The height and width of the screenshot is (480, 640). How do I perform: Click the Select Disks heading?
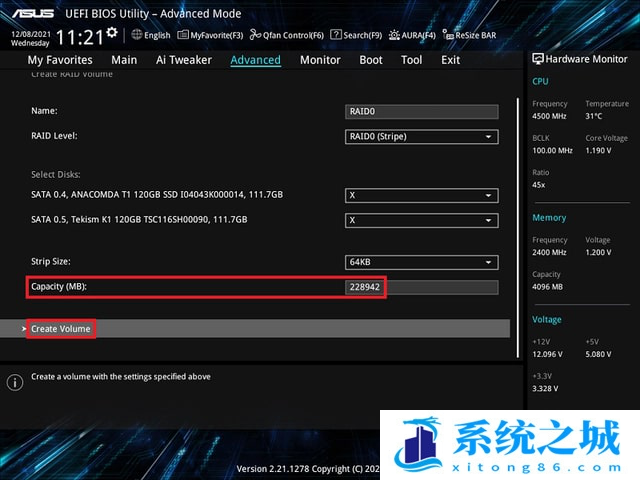(56, 175)
